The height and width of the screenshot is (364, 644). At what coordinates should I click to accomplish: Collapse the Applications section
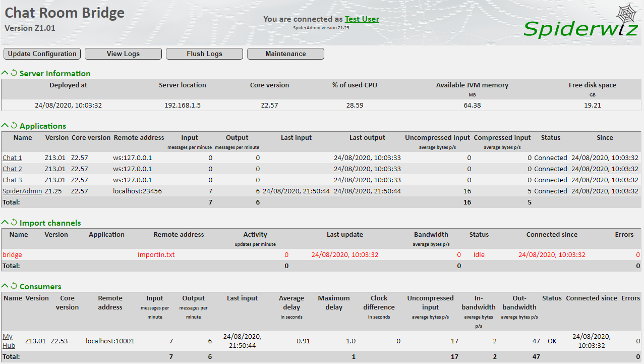5,126
